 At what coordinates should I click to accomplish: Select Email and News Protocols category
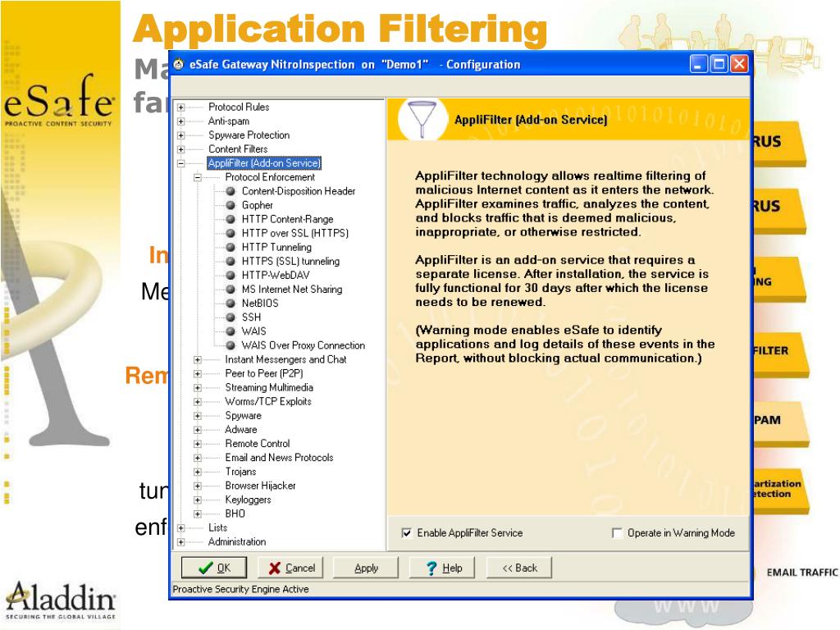click(279, 458)
